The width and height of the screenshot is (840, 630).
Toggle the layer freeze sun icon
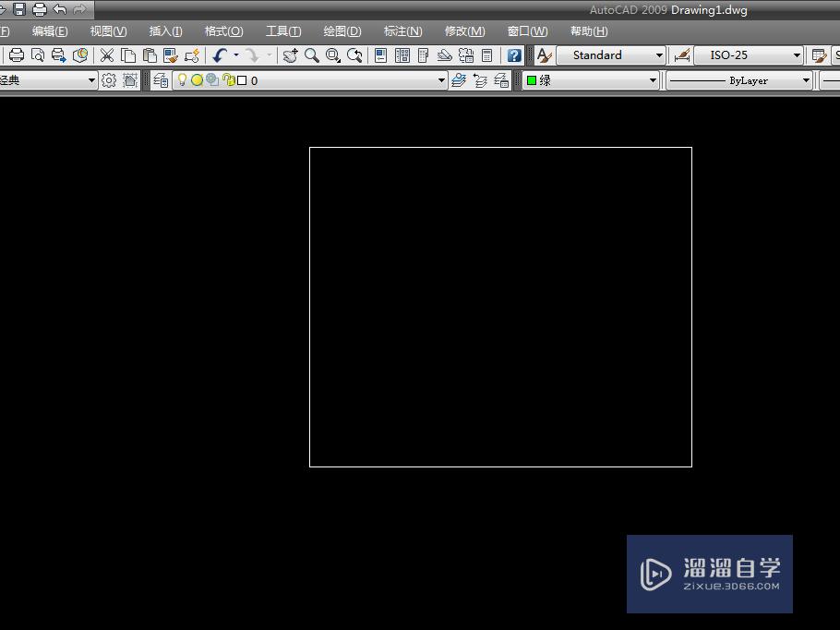(196, 80)
